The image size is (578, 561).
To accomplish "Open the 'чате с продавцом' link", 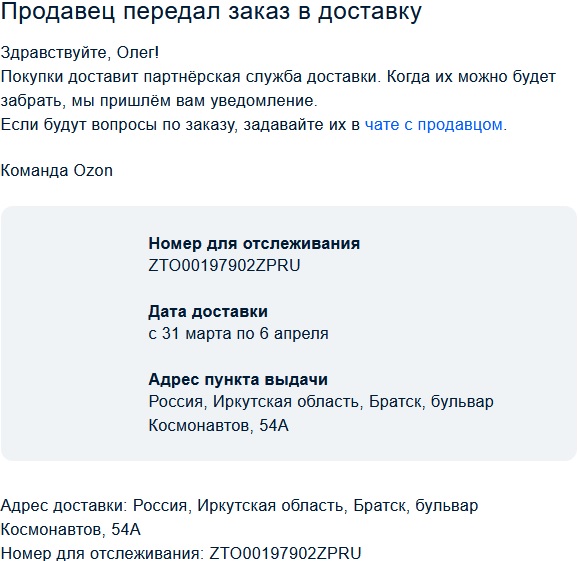I will click(x=434, y=125).
